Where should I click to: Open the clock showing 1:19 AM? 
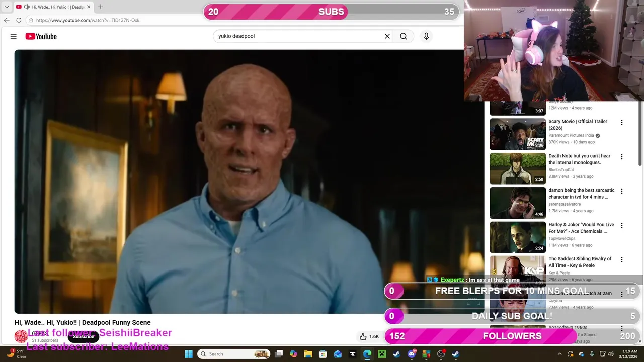pyautogui.click(x=629, y=354)
